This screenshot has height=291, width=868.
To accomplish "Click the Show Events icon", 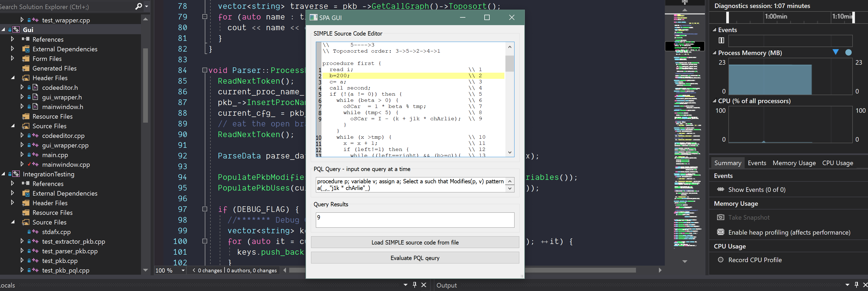I will tap(720, 189).
